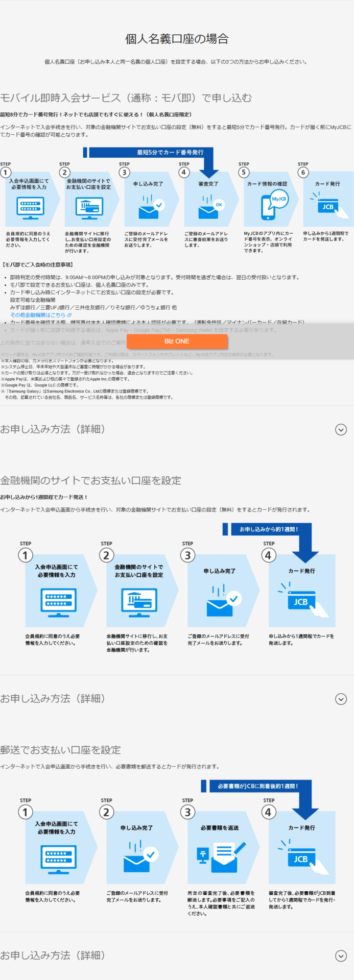The height and width of the screenshot is (980, 354).
Task: Click the モバイル即時入会サービス section heading
Action: (126, 98)
